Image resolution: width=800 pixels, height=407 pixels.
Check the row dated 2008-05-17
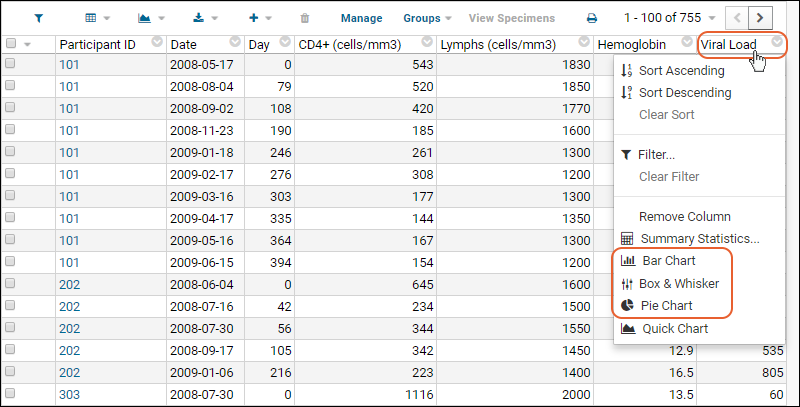[10, 64]
